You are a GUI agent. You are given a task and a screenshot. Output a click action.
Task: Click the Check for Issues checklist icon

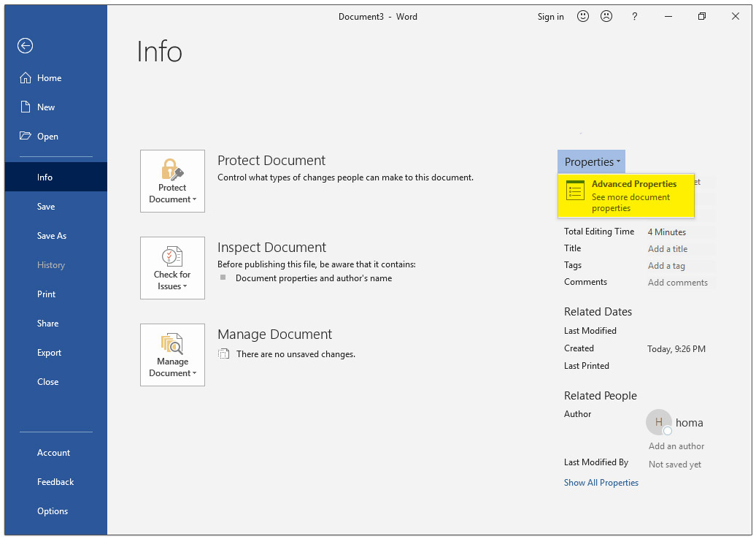(172, 256)
